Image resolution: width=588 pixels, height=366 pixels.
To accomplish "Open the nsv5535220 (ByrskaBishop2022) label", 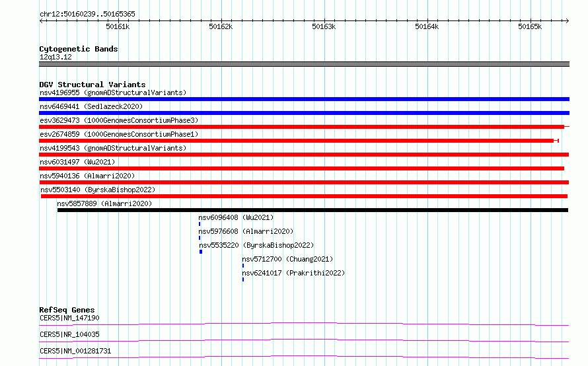I will (256, 245).
